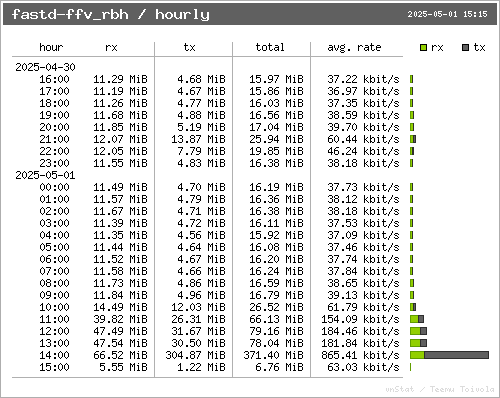Screen dimensions: 500x398
Task: Click total value 19.85 MiB
Action: [x=276, y=151]
